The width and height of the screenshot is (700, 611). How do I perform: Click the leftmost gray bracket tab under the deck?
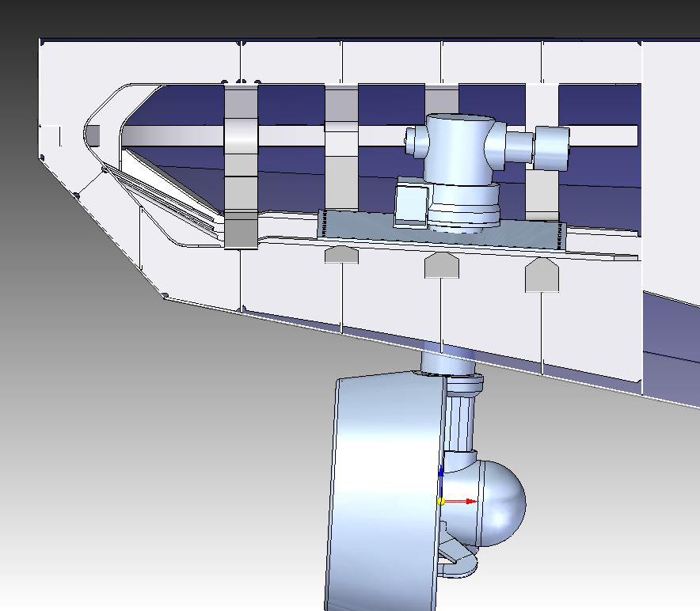point(341,255)
